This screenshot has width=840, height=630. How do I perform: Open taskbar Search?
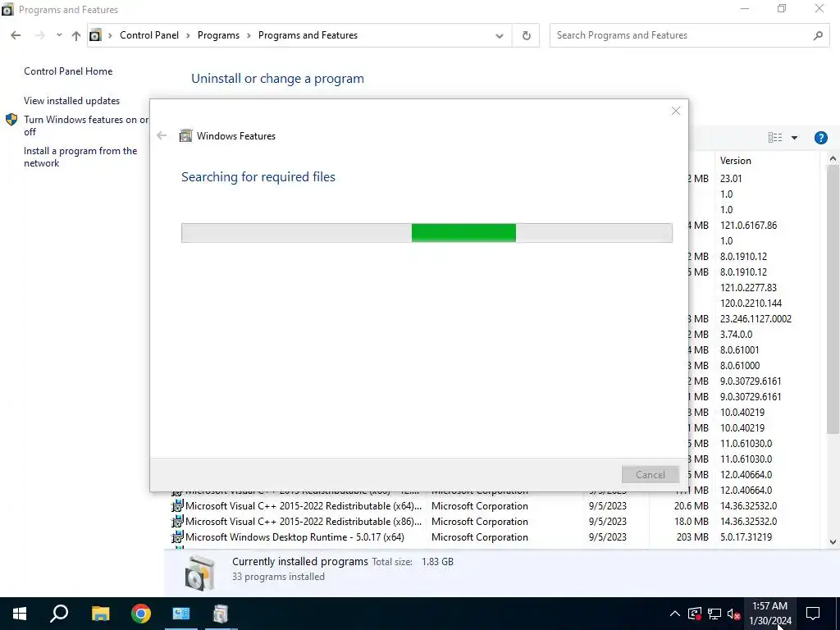[x=59, y=614]
